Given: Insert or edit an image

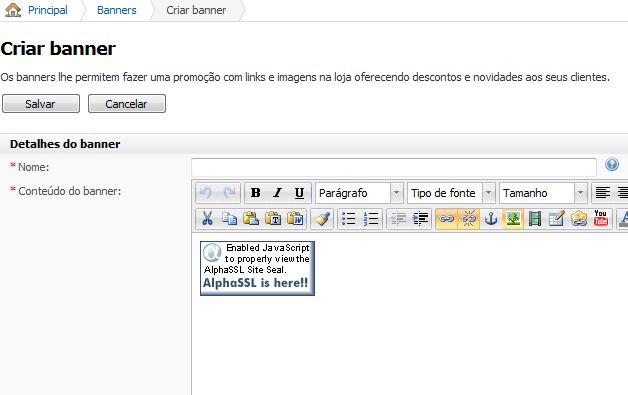Looking at the screenshot, I should click(513, 219).
